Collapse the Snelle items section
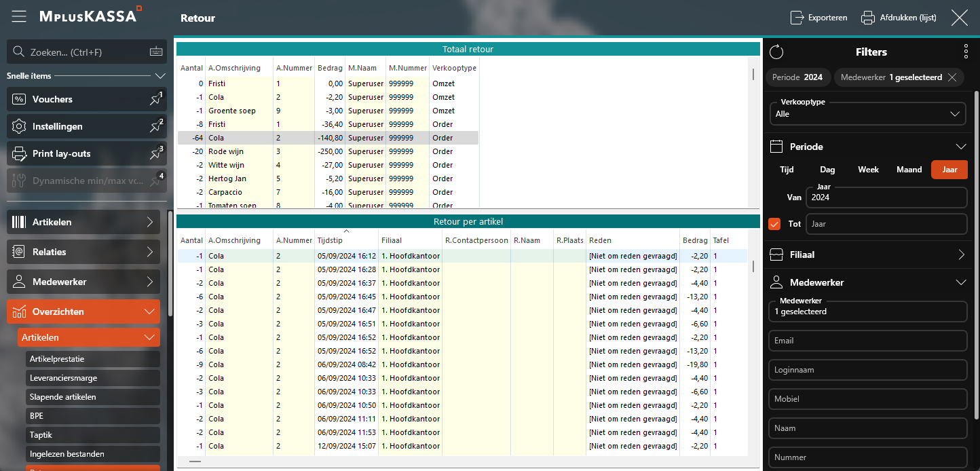 [x=160, y=76]
